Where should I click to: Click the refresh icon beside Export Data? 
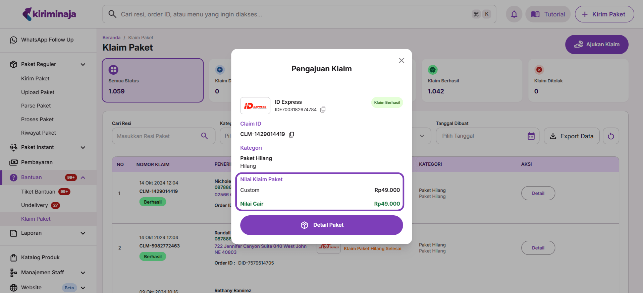(x=610, y=136)
